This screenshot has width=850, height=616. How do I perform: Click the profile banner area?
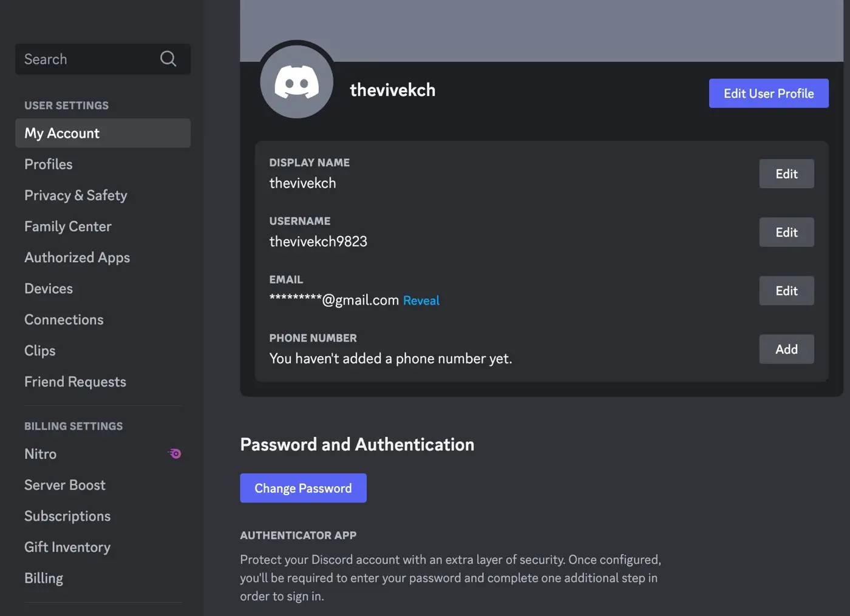pos(542,30)
